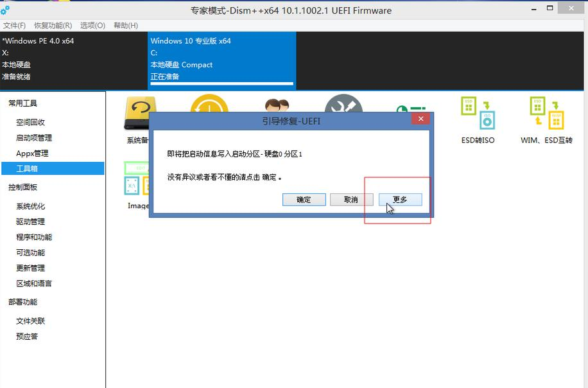Image resolution: width=588 pixels, height=388 pixels.
Task: Open 预应答 in the sidebar
Action: [x=27, y=336]
